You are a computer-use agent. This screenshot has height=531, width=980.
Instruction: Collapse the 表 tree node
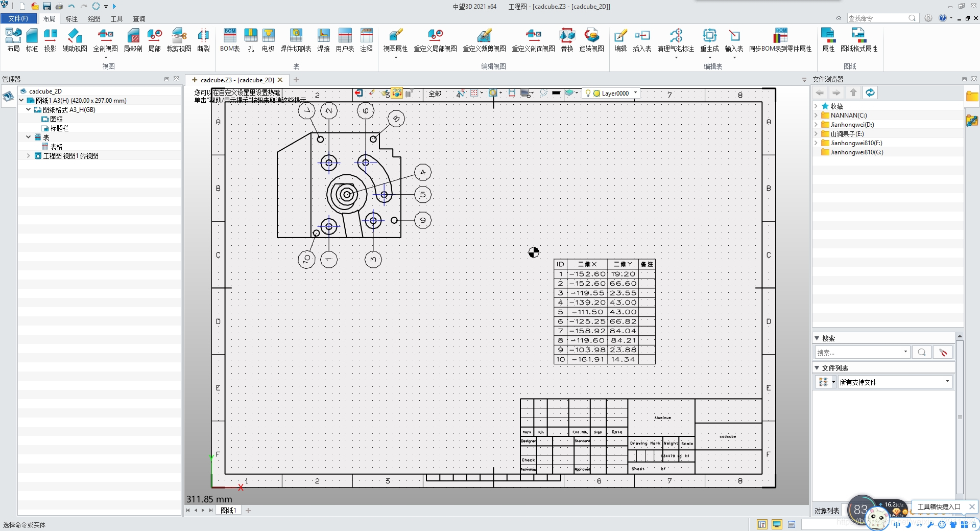(29, 137)
